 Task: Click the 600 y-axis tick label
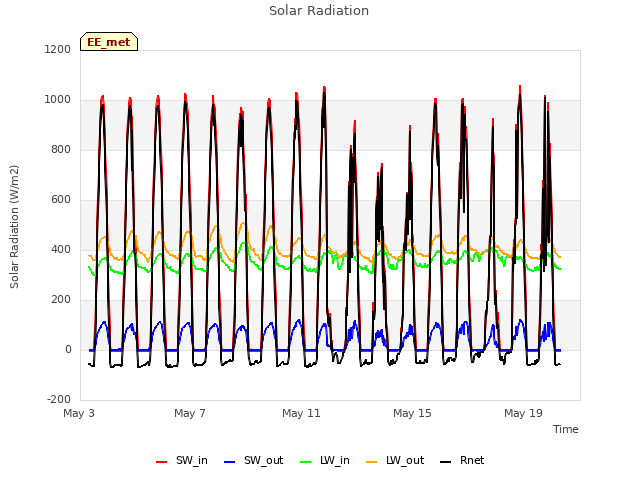(61, 200)
